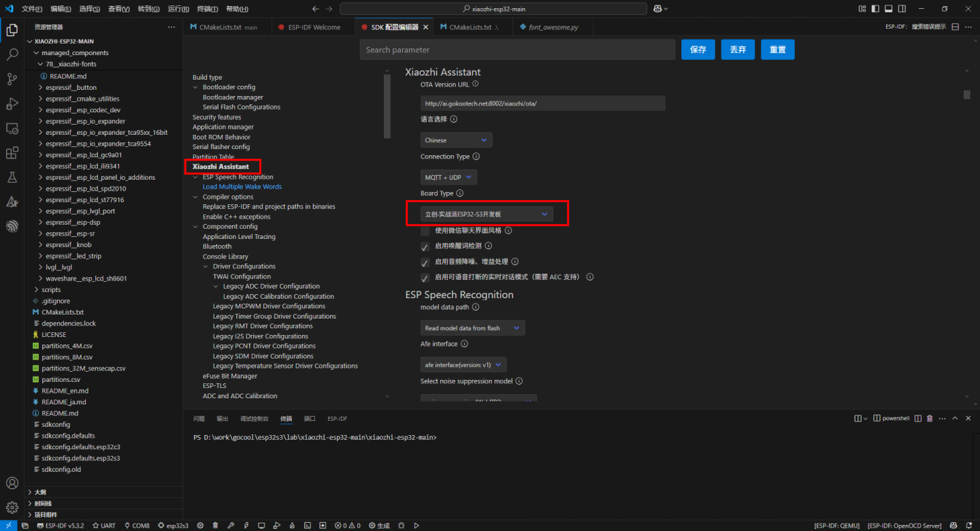Open the ESP-IDF Espressif explorer icon

tap(12, 226)
